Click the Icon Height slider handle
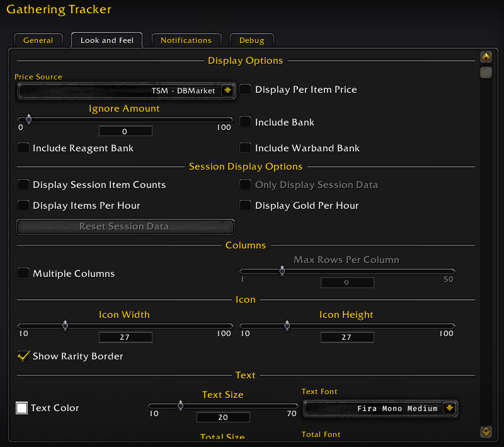 point(287,325)
